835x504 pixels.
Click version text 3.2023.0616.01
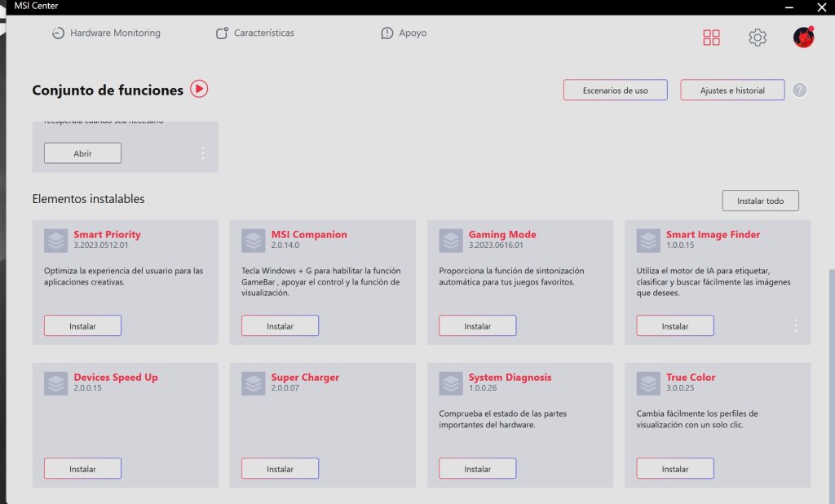[496, 245]
